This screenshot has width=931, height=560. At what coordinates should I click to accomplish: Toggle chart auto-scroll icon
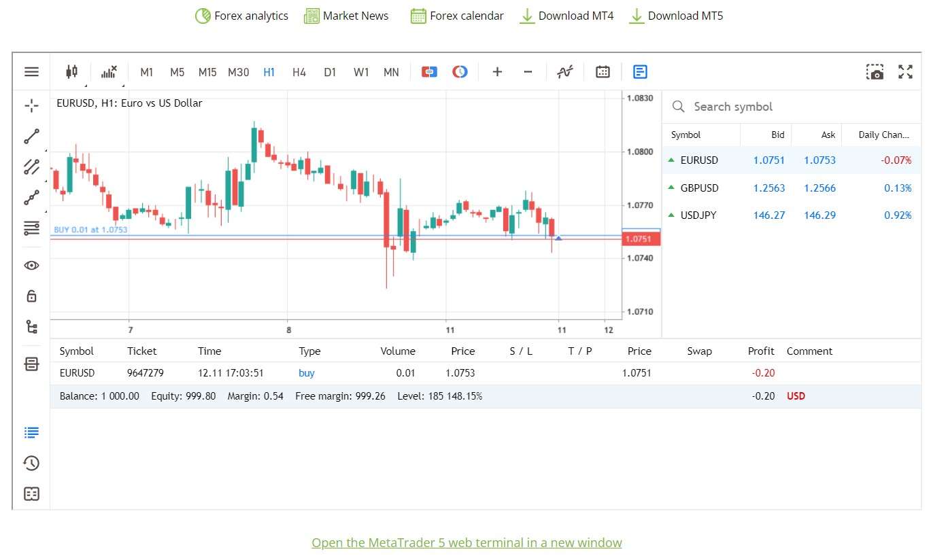point(565,72)
